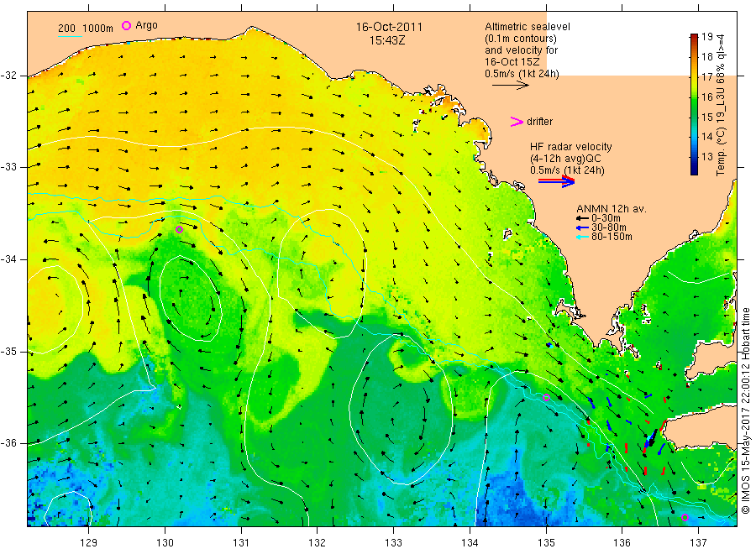
Task: Click the cyan 80-150m ANMN arrow symbol
Action: (582, 237)
